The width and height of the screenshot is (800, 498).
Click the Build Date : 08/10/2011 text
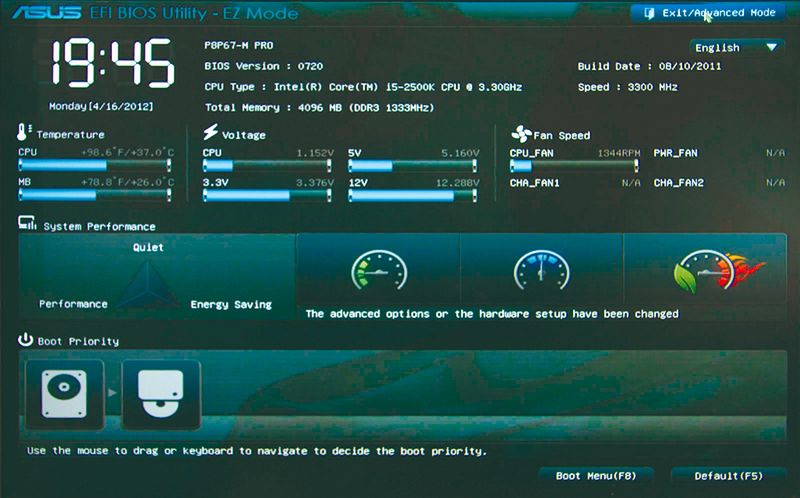[649, 66]
